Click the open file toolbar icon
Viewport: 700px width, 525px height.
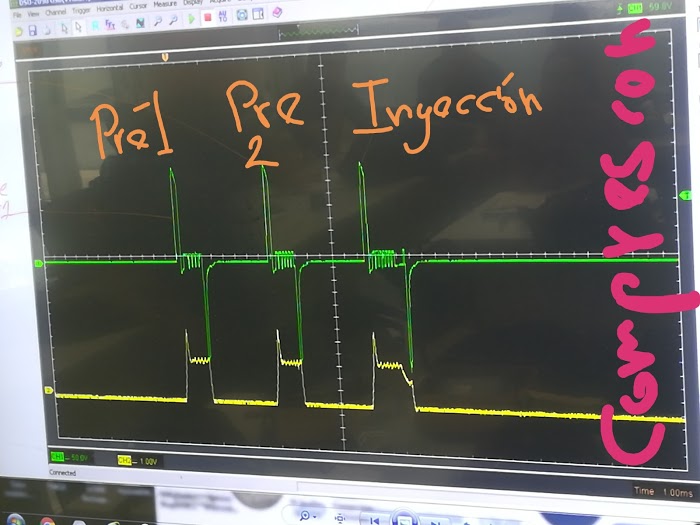pyautogui.click(x=17, y=31)
